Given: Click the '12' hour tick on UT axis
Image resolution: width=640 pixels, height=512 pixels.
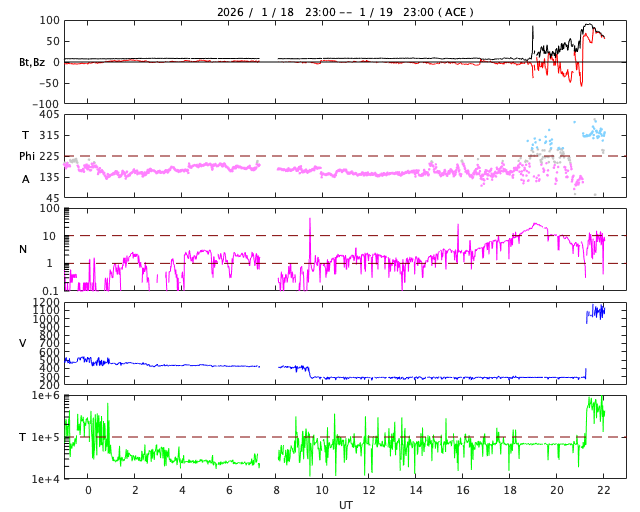Looking at the screenshot, I should coord(369,490).
